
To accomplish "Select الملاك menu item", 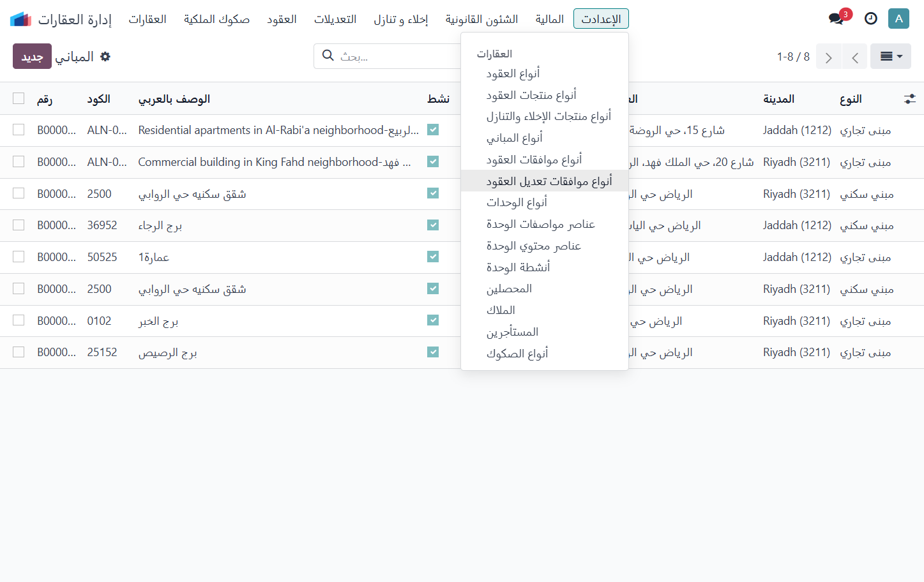I will (545, 310).
